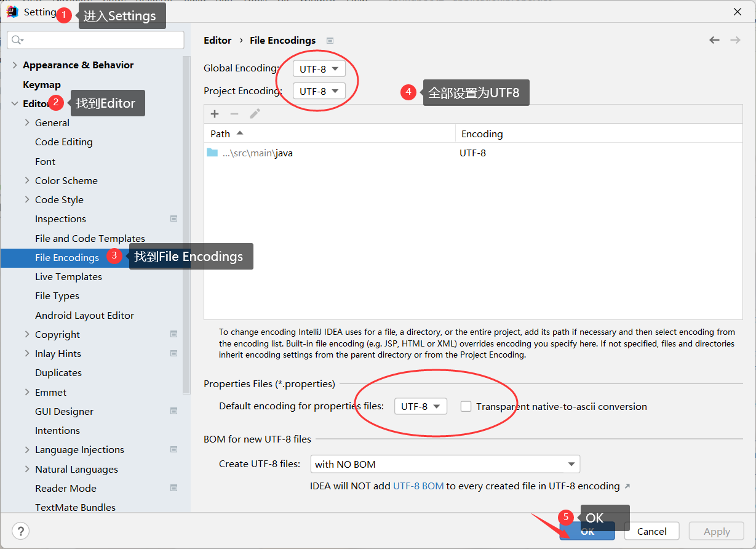756x549 pixels.
Task: Click the Encoding column header
Action: tap(599, 134)
